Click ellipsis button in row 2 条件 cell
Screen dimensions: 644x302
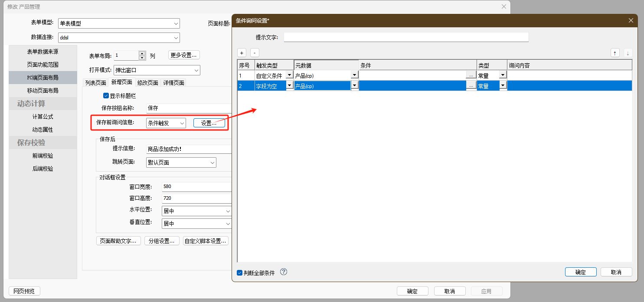[x=471, y=86]
